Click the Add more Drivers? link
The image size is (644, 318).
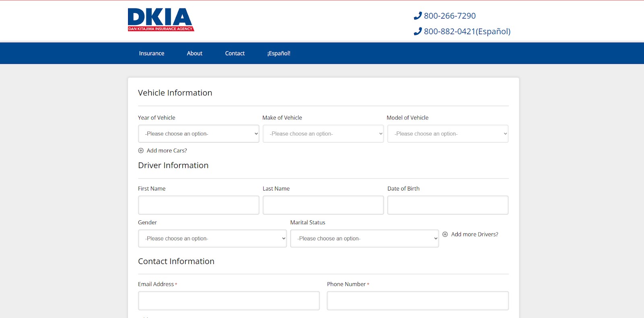(x=475, y=234)
